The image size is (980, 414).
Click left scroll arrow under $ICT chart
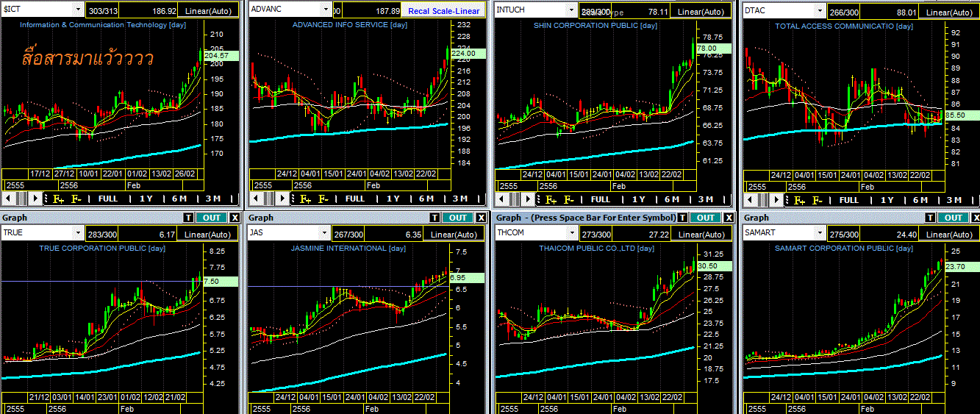click(x=7, y=199)
